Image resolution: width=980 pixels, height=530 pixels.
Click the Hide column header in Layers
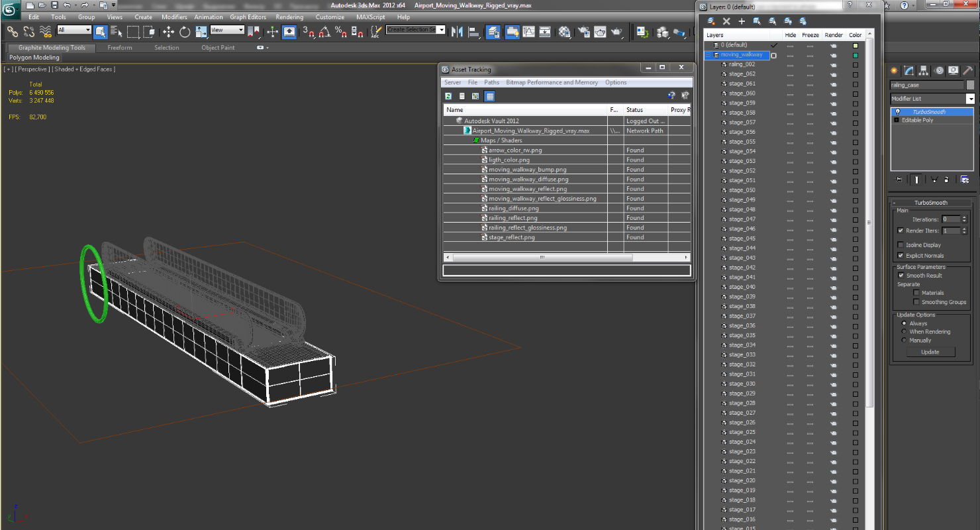pyautogui.click(x=791, y=35)
